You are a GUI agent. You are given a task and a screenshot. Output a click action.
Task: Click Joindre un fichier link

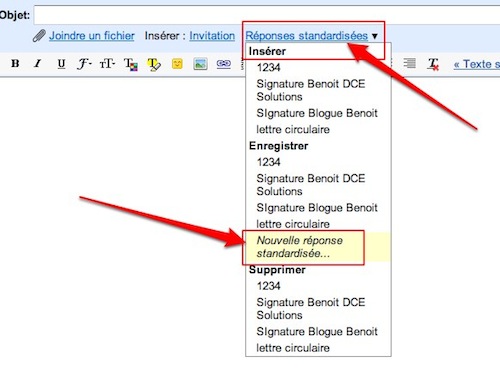click(x=92, y=36)
